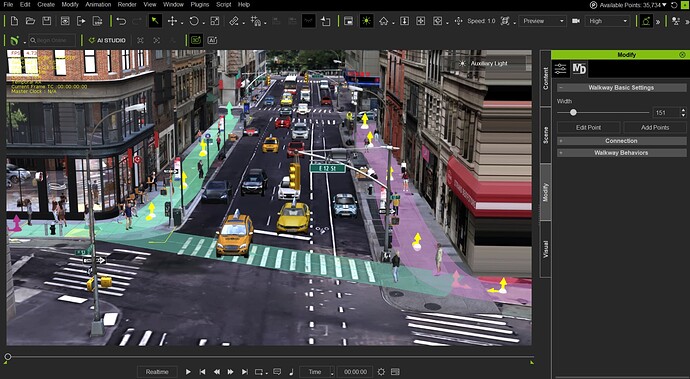Toggle the highlighted 3D camera icon
Image resolution: width=690 pixels, height=379 pixels.
click(196, 40)
